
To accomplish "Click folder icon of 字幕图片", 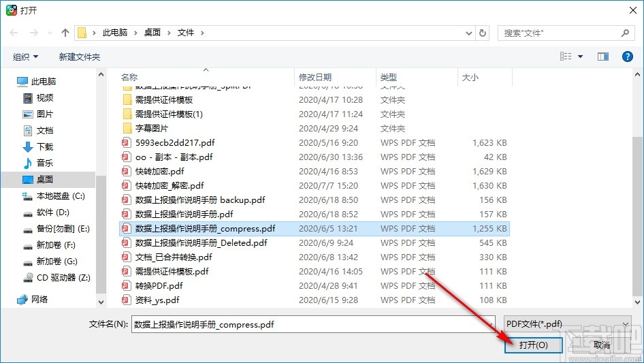I will pos(127,129).
